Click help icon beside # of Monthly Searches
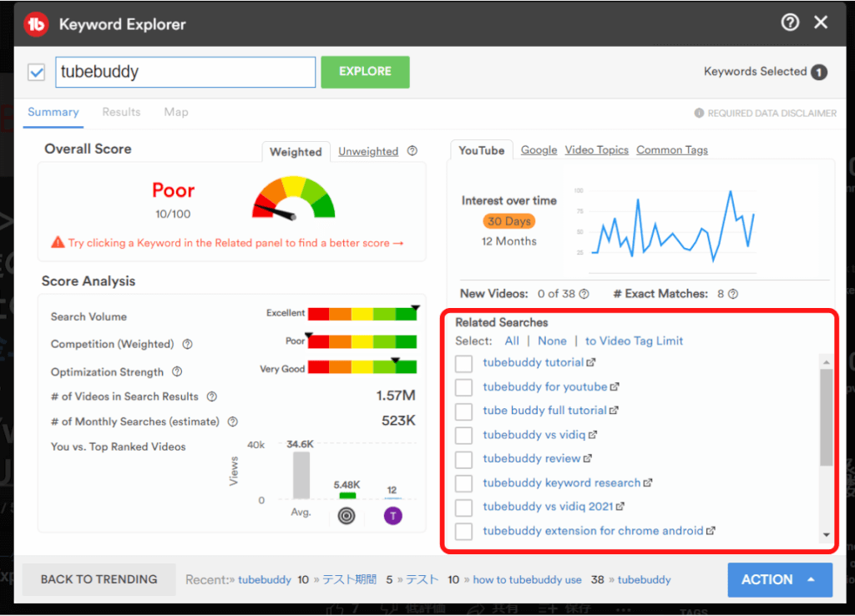Screen dimensions: 855x616 (232, 422)
